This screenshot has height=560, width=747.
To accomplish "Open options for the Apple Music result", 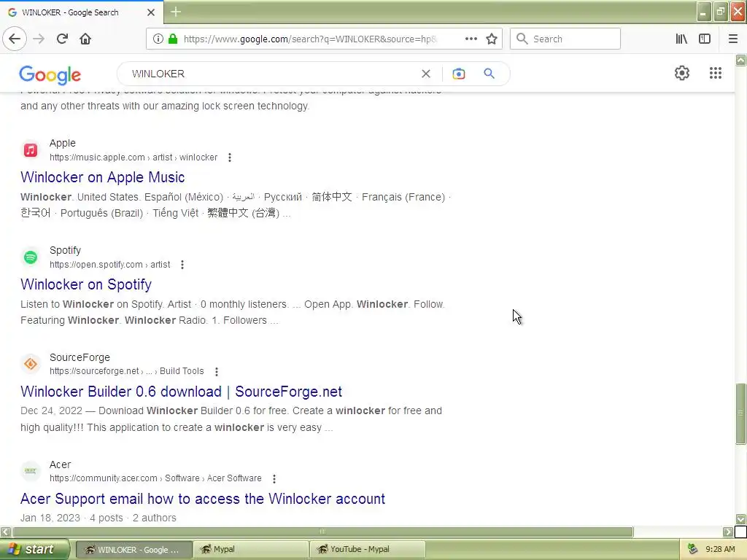I will [230, 157].
